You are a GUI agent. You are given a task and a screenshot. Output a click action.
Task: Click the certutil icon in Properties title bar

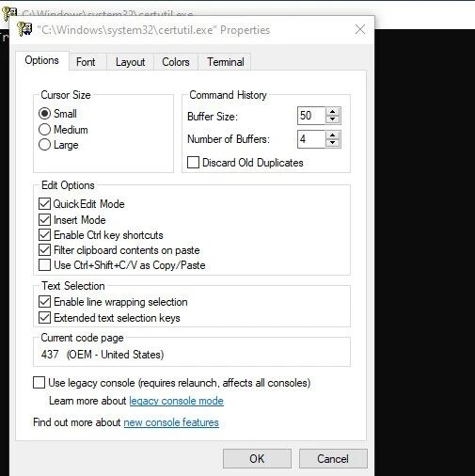(x=24, y=29)
